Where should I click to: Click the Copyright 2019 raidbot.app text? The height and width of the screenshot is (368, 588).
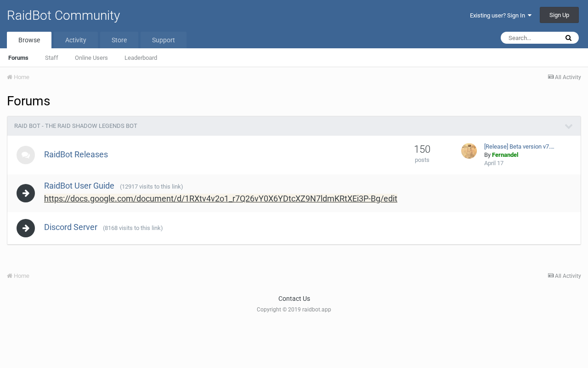(294, 310)
